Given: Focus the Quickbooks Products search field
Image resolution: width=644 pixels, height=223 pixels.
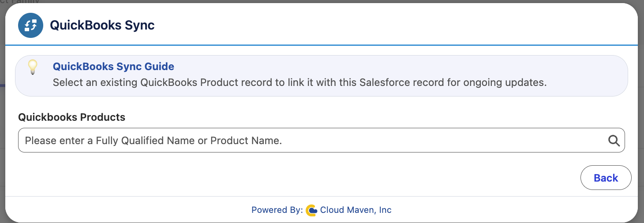Looking at the screenshot, I should [321, 141].
